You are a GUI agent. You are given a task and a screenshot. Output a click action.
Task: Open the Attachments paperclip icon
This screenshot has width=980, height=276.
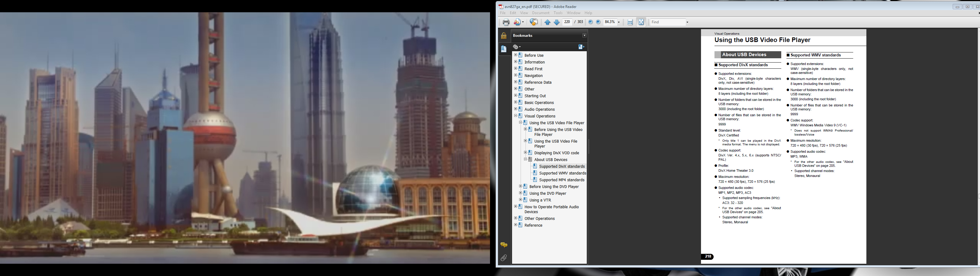[x=504, y=258]
